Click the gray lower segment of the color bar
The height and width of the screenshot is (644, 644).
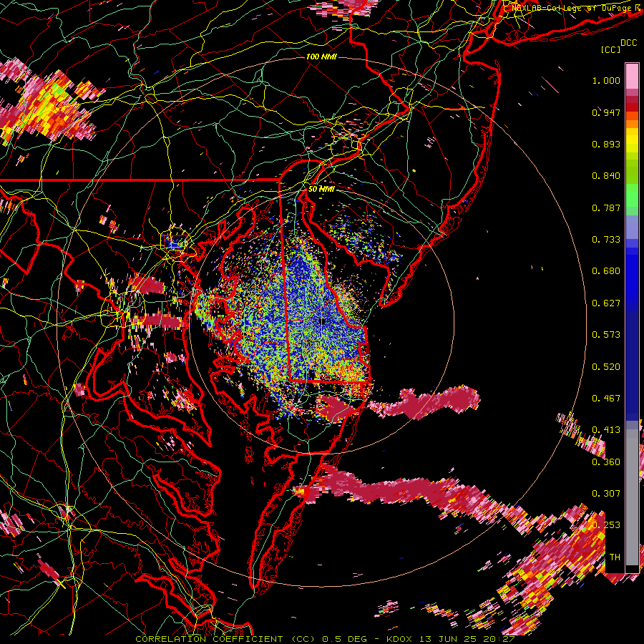click(x=632, y=497)
